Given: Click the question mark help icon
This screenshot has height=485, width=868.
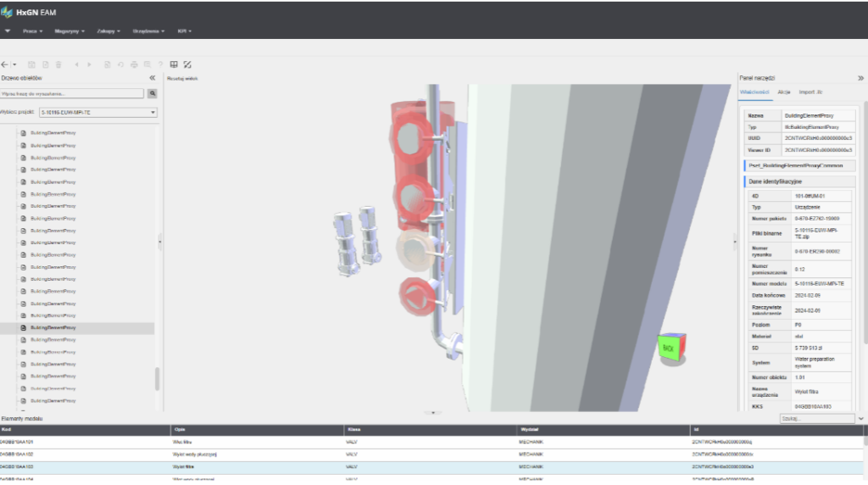Looking at the screenshot, I should click(160, 64).
